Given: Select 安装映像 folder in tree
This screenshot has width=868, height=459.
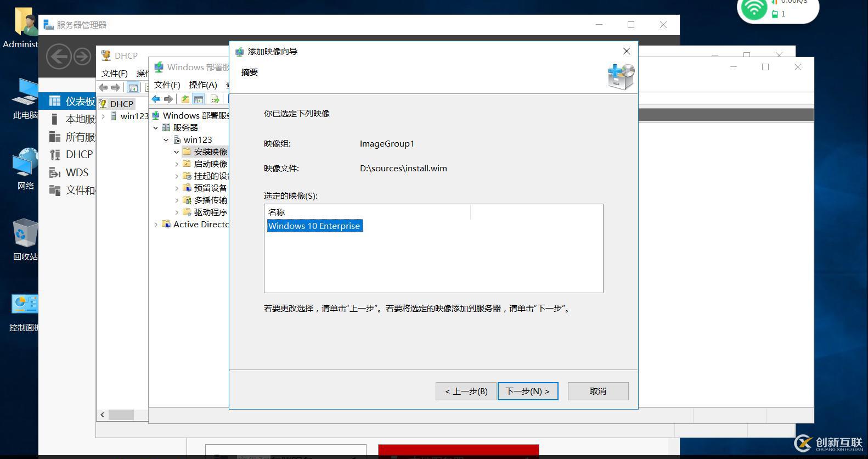Looking at the screenshot, I should click(x=205, y=152).
